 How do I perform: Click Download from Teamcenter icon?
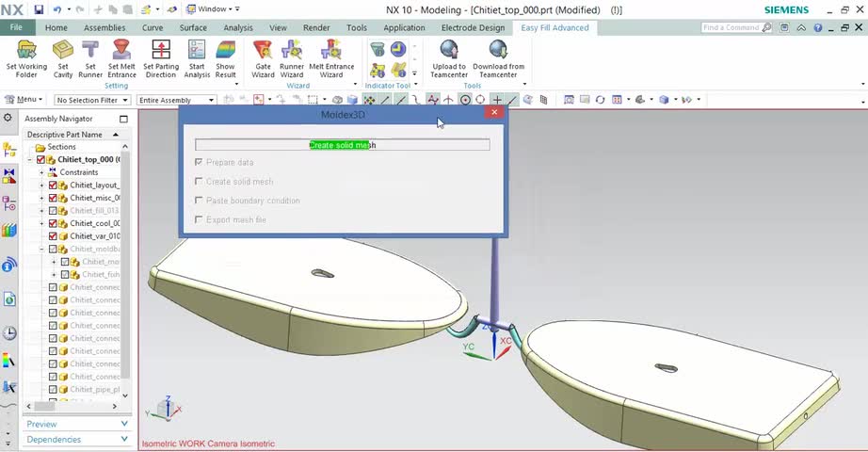pyautogui.click(x=498, y=59)
